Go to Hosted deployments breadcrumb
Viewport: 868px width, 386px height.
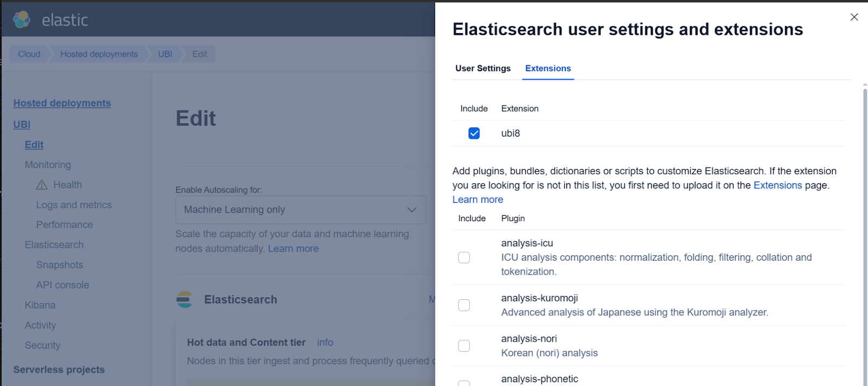[x=99, y=54]
